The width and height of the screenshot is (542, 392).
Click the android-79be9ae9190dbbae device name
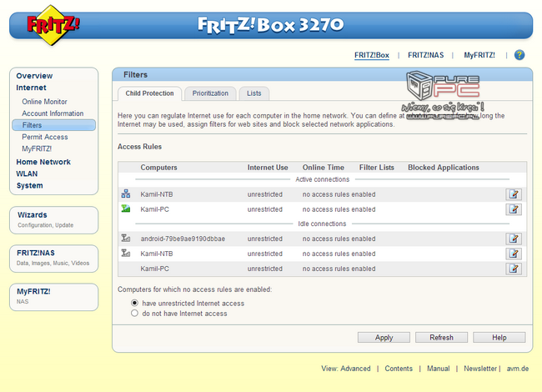[x=183, y=239]
